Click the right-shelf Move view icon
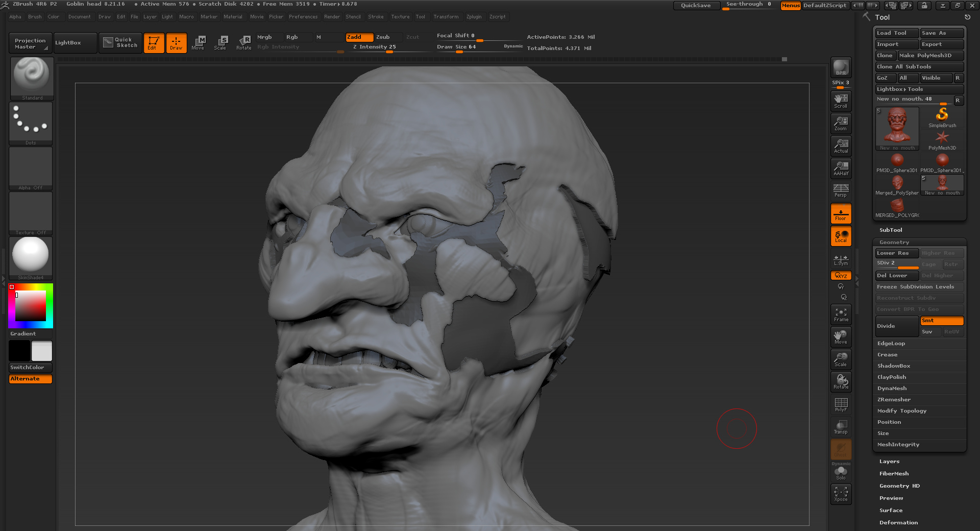The height and width of the screenshot is (531, 980). pyautogui.click(x=841, y=337)
